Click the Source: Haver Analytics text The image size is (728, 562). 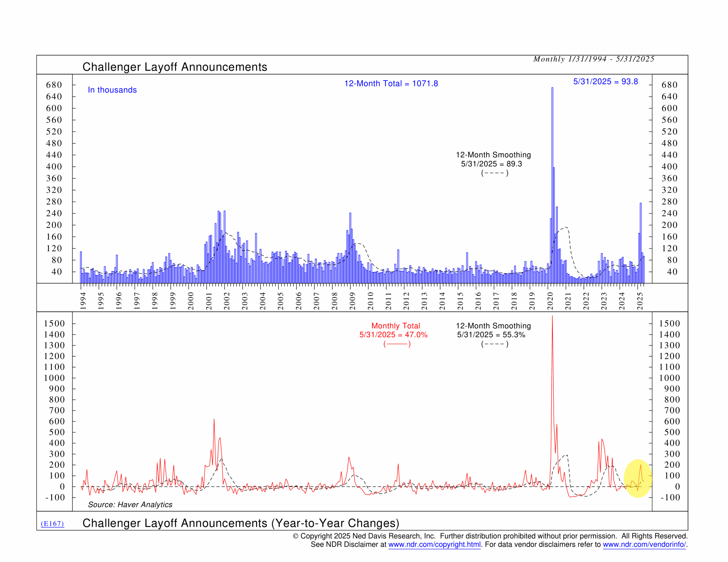point(130,504)
